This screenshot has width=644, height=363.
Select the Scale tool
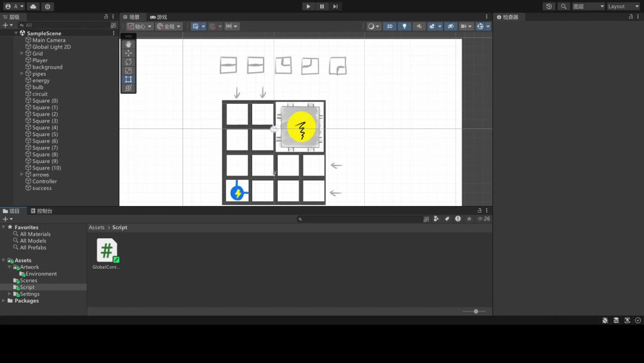[x=128, y=70]
